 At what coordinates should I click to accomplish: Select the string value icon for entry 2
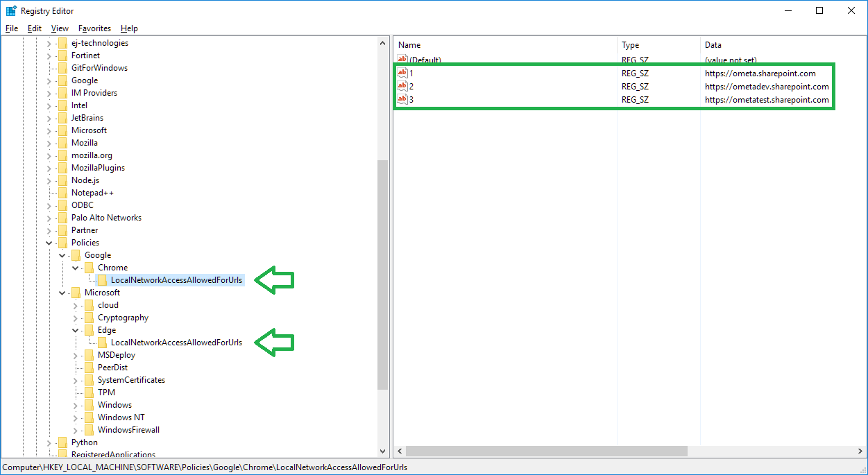coord(402,86)
